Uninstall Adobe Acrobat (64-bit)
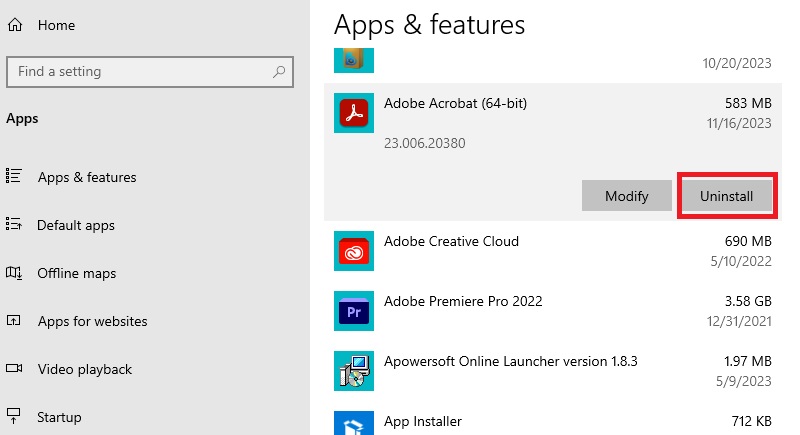The image size is (800, 435). click(727, 196)
